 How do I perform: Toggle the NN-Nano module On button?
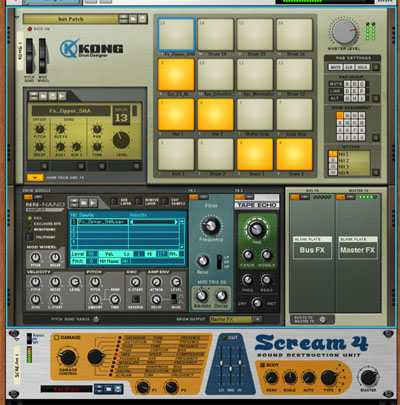[29, 197]
